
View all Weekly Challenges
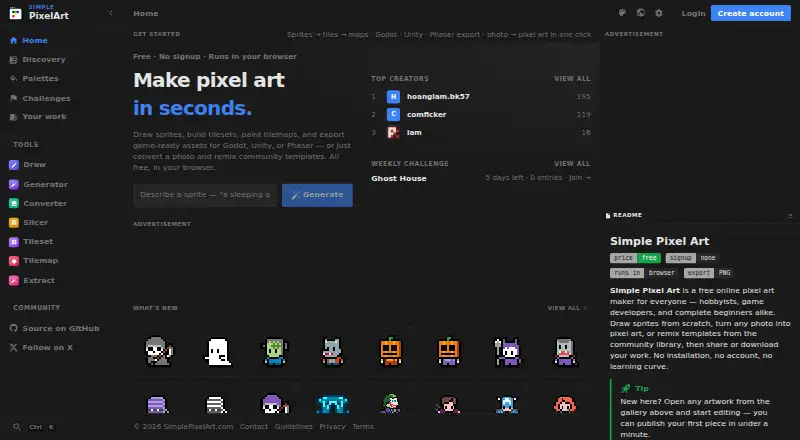pos(572,163)
